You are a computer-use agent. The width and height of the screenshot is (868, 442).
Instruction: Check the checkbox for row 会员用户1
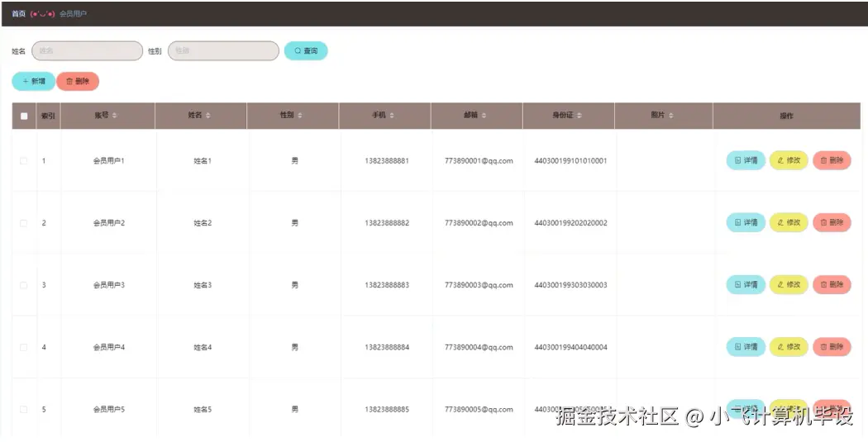(x=24, y=161)
